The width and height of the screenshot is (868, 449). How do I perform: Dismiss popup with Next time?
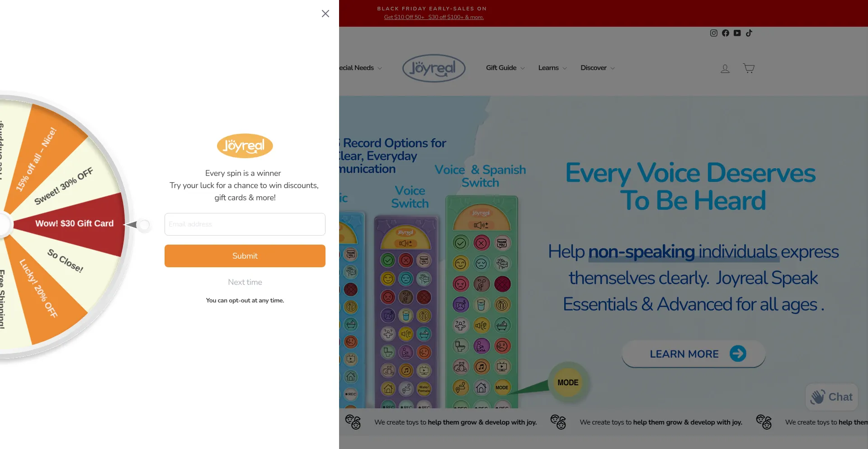point(245,282)
